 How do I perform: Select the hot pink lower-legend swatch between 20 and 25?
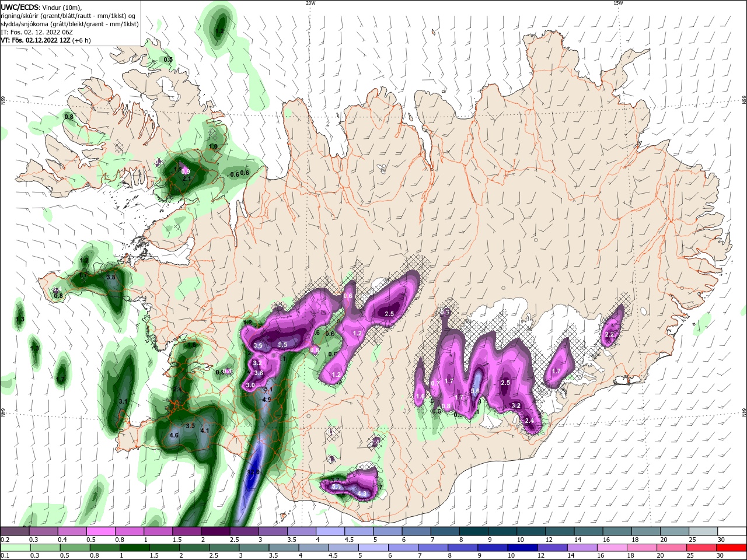pyautogui.click(x=672, y=548)
